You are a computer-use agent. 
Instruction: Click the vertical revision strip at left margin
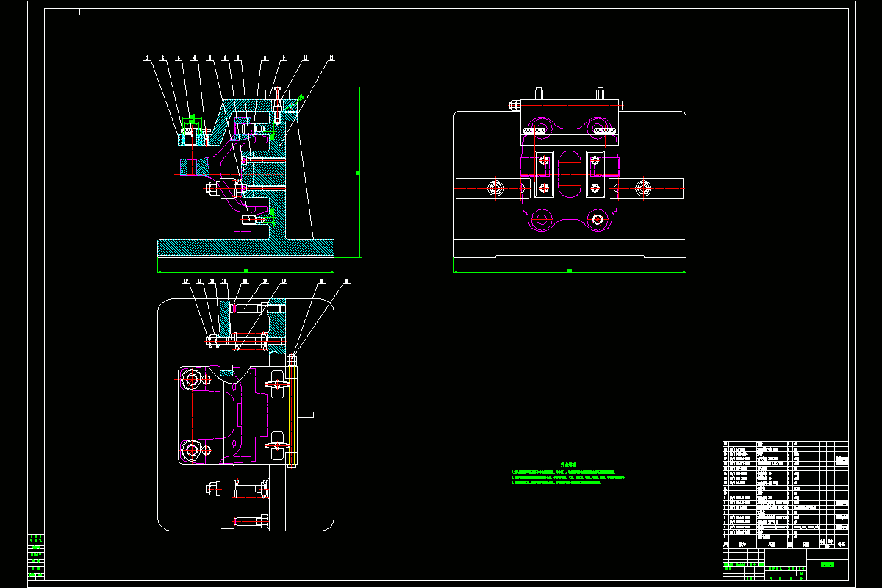tap(35, 556)
